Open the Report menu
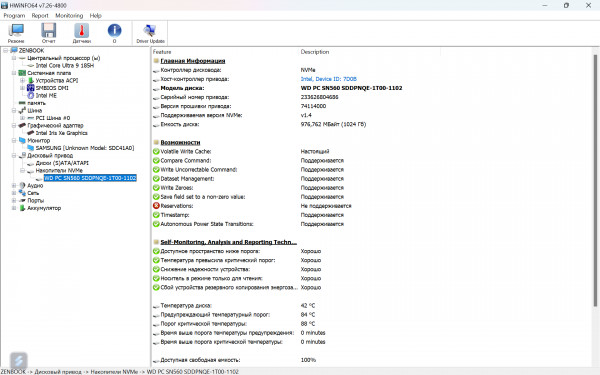This screenshot has width=600, height=375. [x=40, y=16]
